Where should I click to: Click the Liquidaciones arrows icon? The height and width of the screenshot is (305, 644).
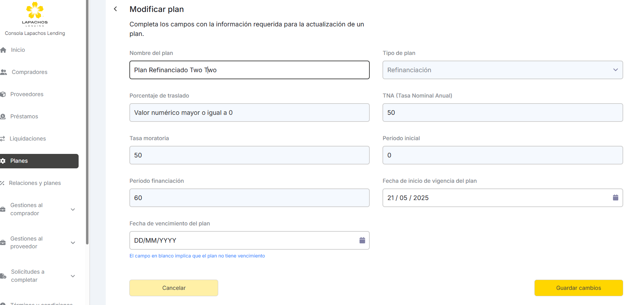point(3,139)
